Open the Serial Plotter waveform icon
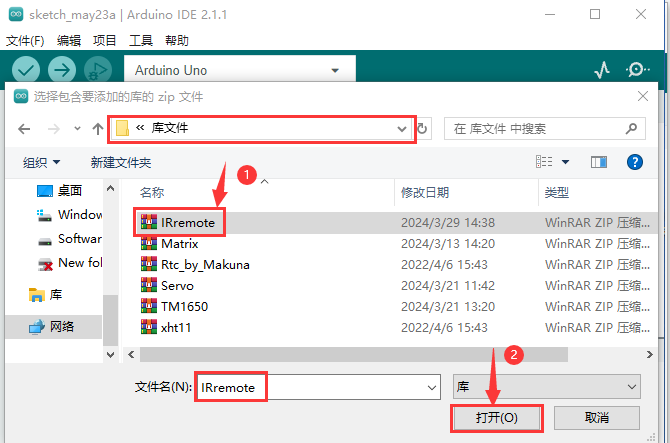The image size is (670, 443). pos(602,70)
